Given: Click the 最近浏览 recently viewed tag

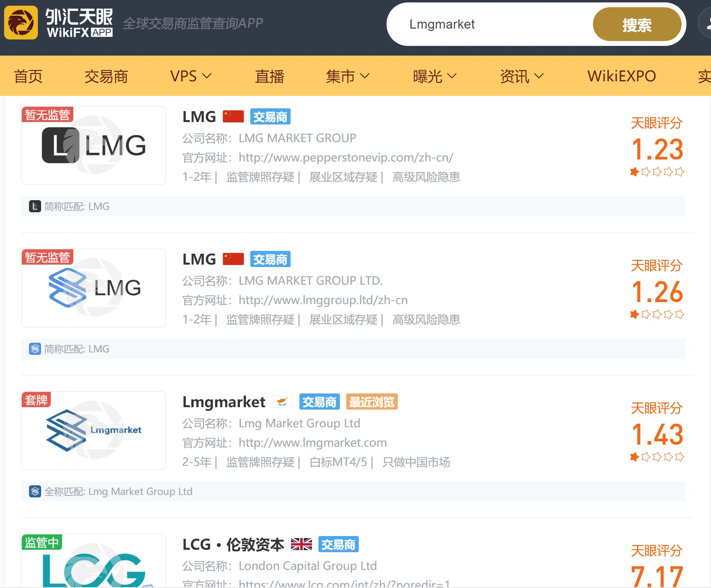Looking at the screenshot, I should tap(372, 402).
